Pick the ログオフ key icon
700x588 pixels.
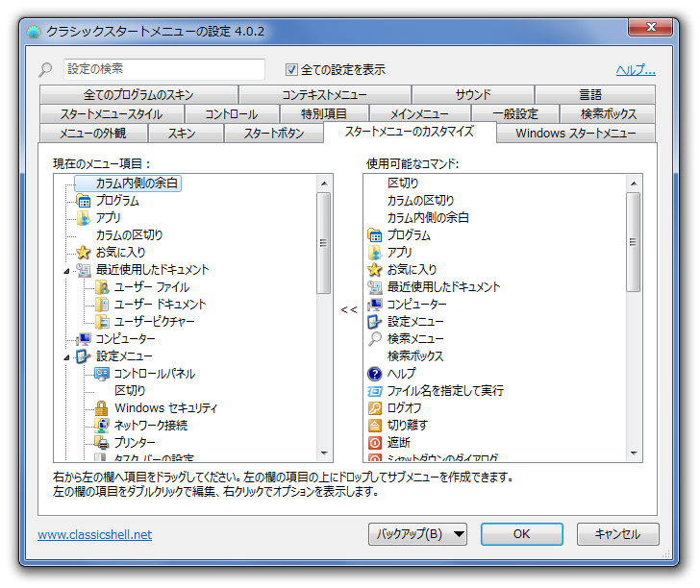pyautogui.click(x=375, y=408)
